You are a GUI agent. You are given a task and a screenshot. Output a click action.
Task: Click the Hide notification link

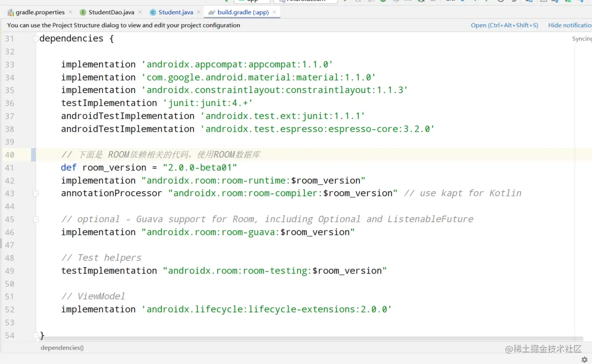[x=570, y=25]
